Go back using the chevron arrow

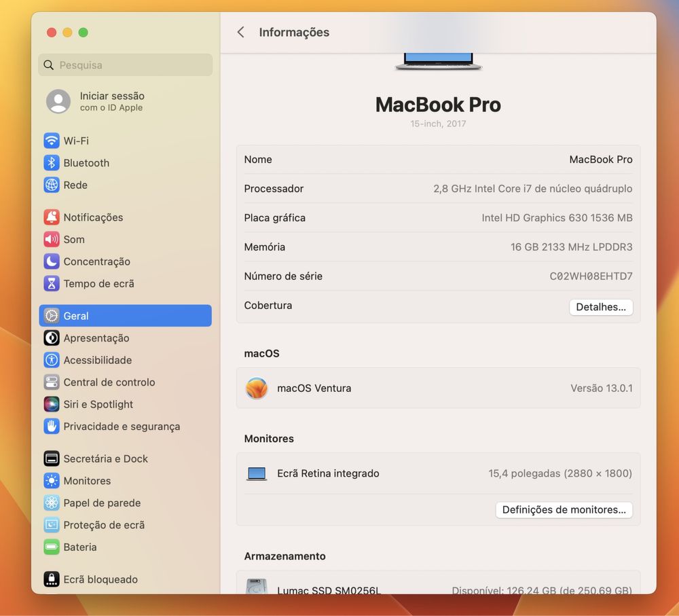241,32
